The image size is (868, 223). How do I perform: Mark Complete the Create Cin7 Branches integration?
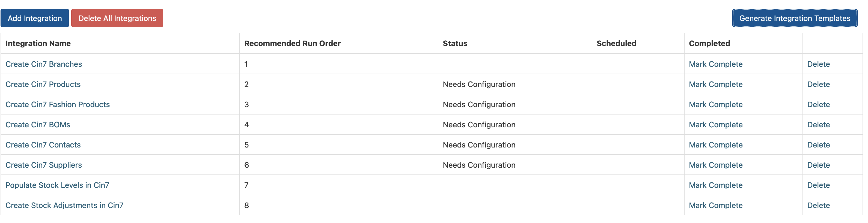point(716,64)
